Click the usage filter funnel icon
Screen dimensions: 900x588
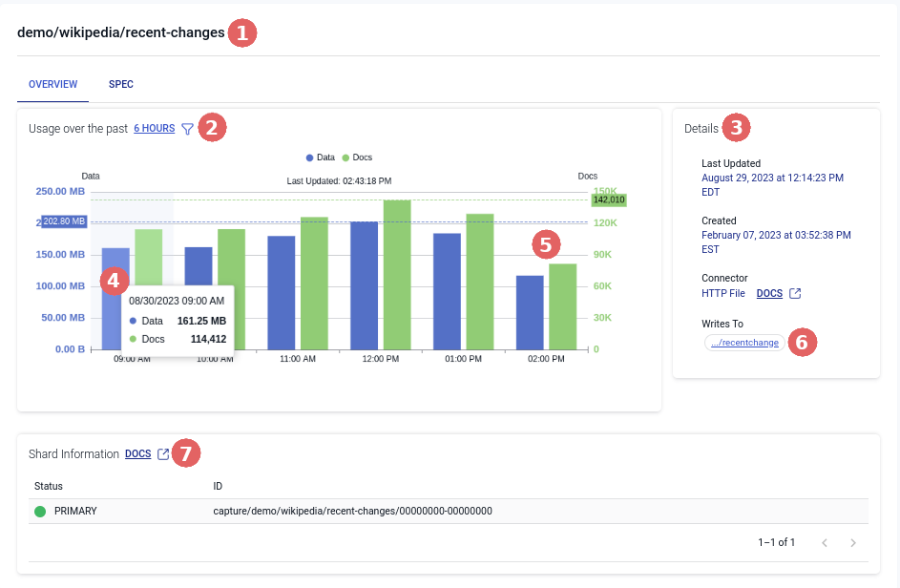[x=187, y=129]
